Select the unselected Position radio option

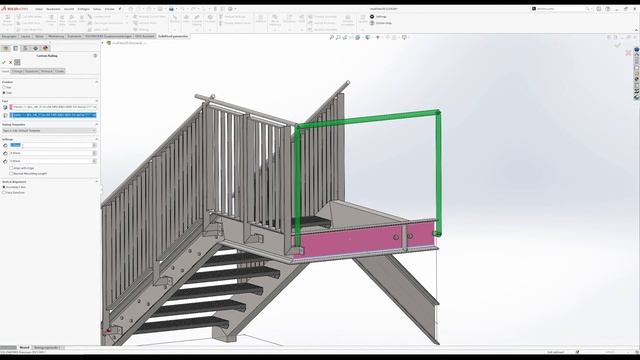[4, 87]
